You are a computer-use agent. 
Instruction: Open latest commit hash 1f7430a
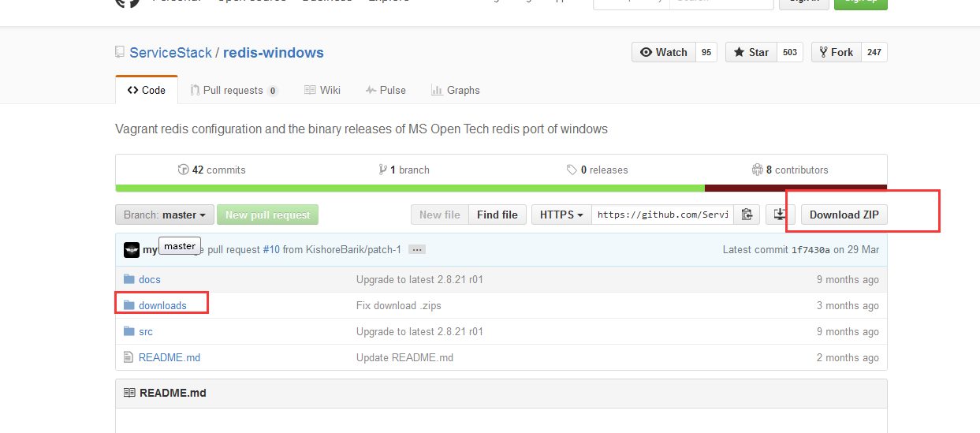pyautogui.click(x=810, y=249)
